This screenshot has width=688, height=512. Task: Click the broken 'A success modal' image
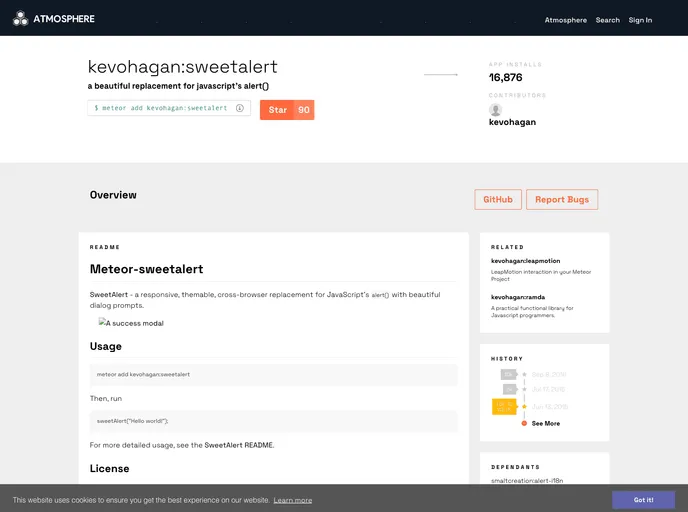point(131,323)
